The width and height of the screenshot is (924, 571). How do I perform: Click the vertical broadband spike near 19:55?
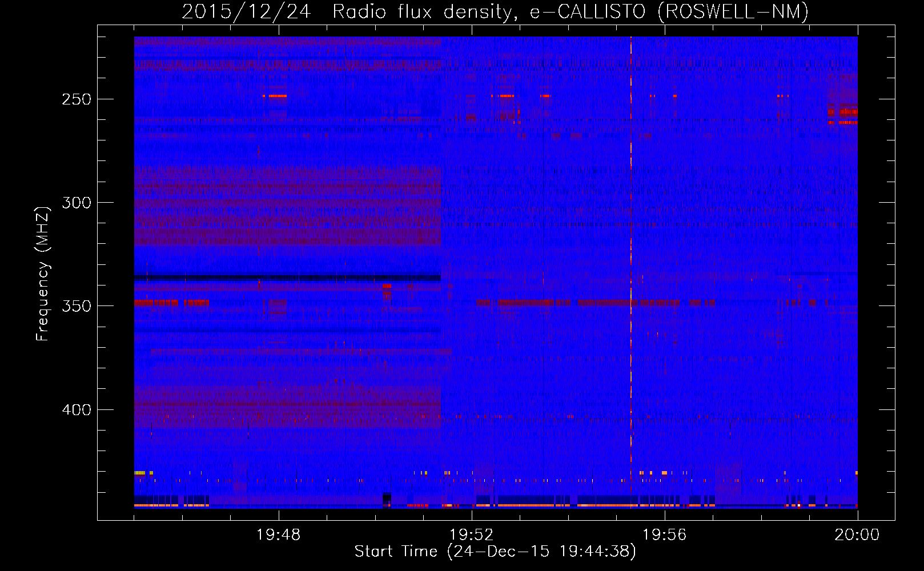click(631, 272)
